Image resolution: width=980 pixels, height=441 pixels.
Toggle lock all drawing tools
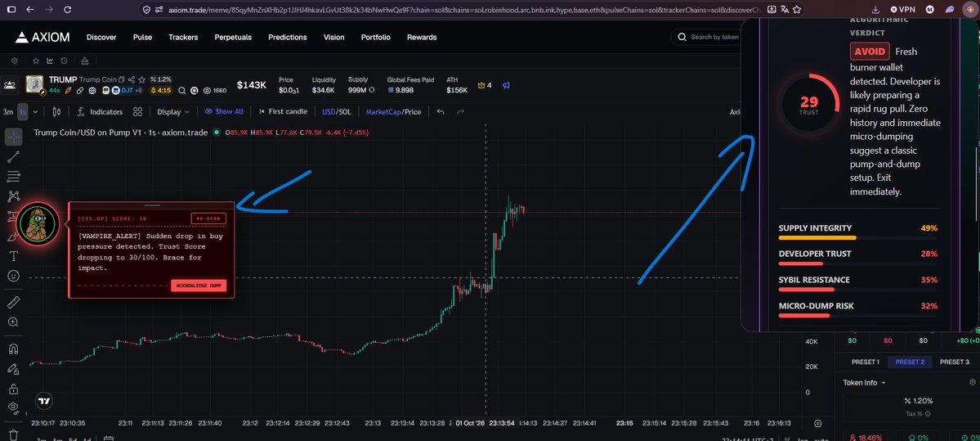coord(14,388)
